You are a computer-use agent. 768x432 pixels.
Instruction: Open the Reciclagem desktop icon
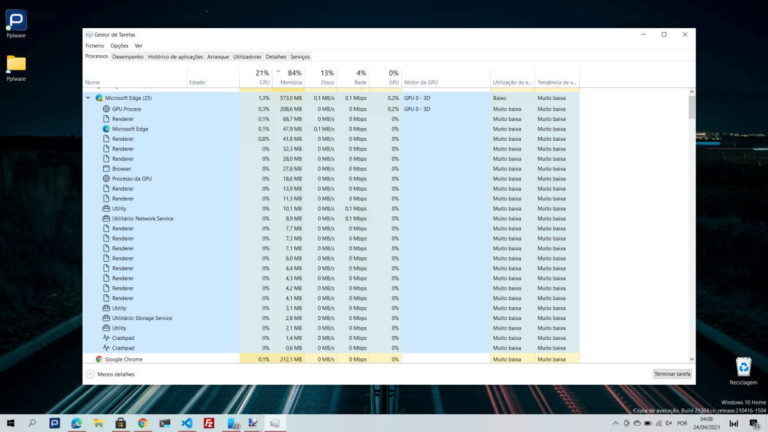click(743, 367)
